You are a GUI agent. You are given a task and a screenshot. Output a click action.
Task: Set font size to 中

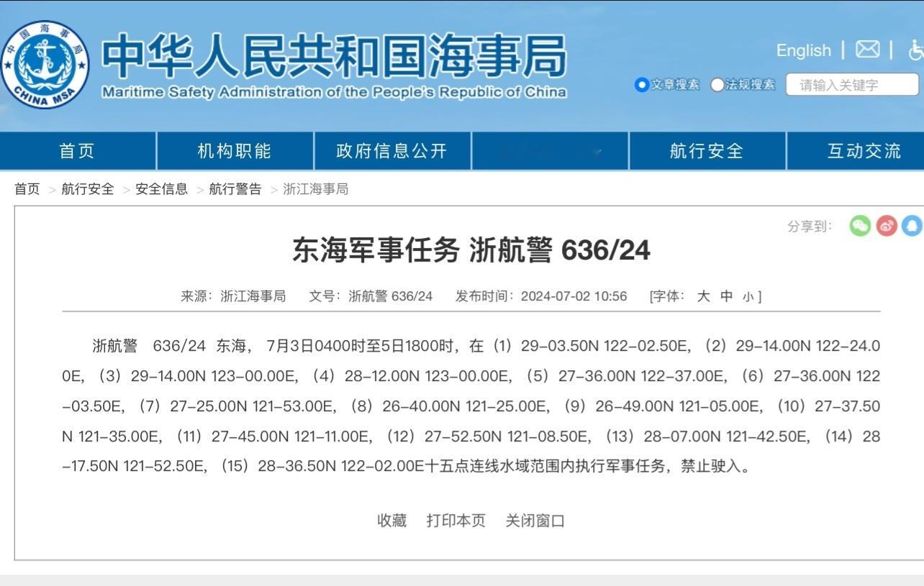[727, 296]
